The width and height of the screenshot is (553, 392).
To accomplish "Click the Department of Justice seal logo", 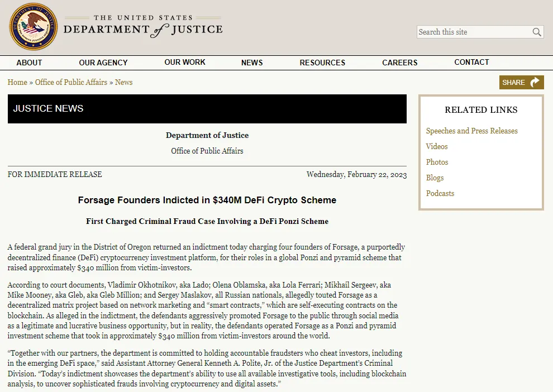I will point(33,26).
